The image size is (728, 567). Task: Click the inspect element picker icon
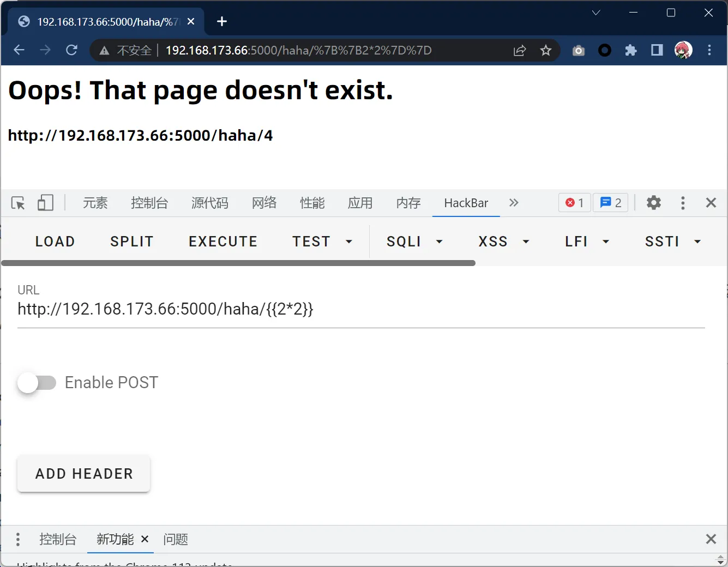tap(18, 203)
